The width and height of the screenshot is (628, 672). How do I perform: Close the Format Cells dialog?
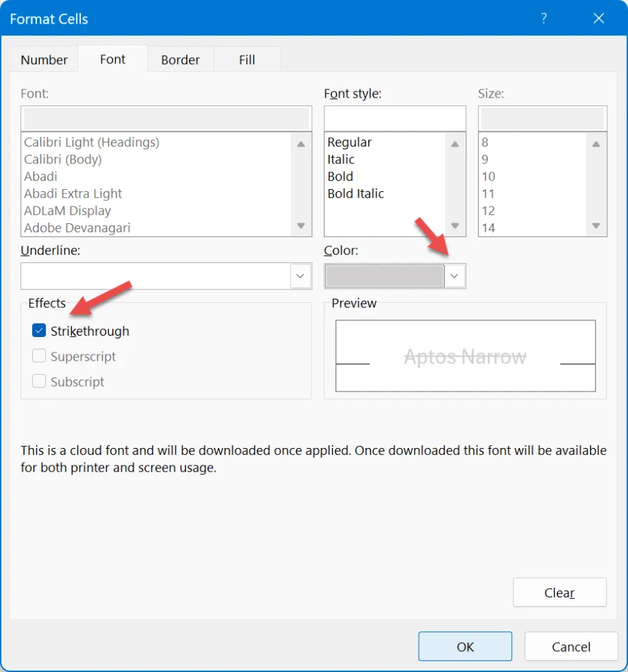point(598,19)
